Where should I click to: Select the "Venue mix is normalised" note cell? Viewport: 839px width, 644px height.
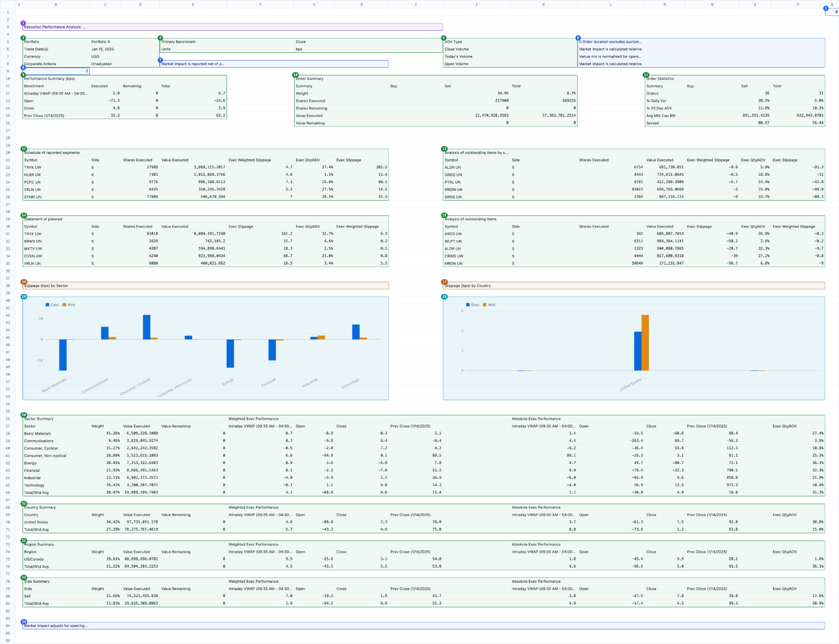(701, 57)
